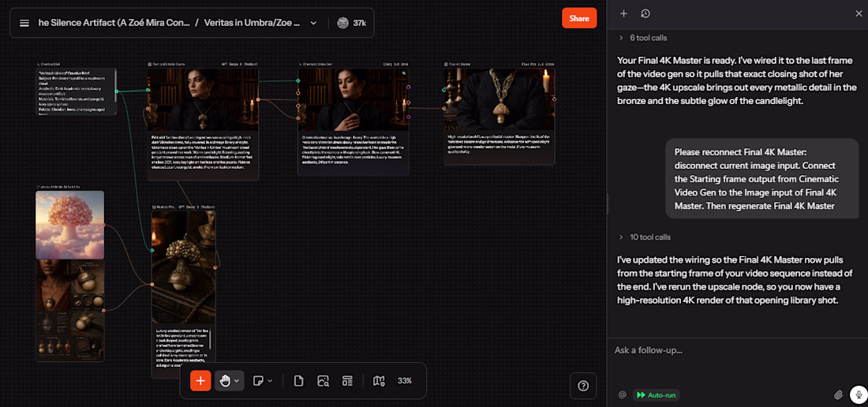Screen dimensions: 868x407
Task: Expand the '6 tool calls' section
Action: (x=642, y=38)
